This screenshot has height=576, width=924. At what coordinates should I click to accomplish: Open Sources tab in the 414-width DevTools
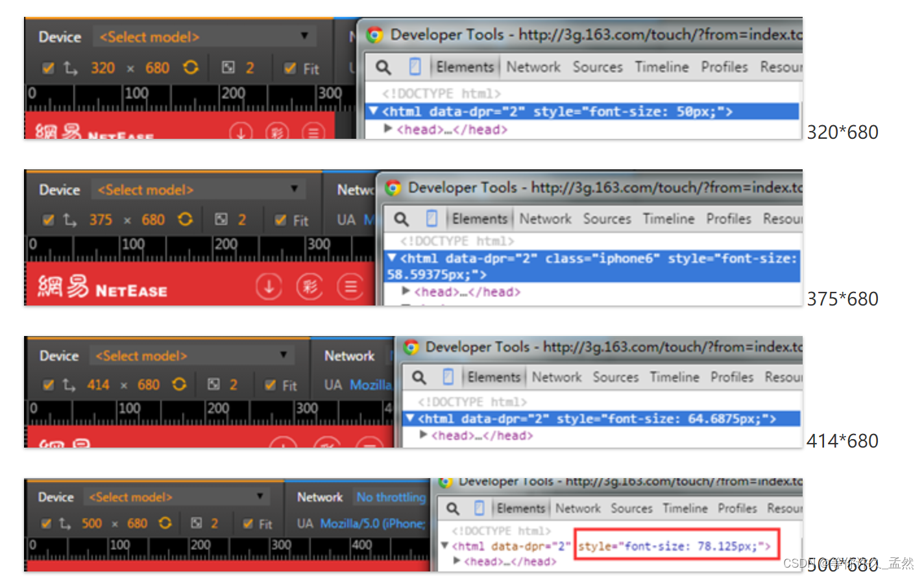[616, 377]
